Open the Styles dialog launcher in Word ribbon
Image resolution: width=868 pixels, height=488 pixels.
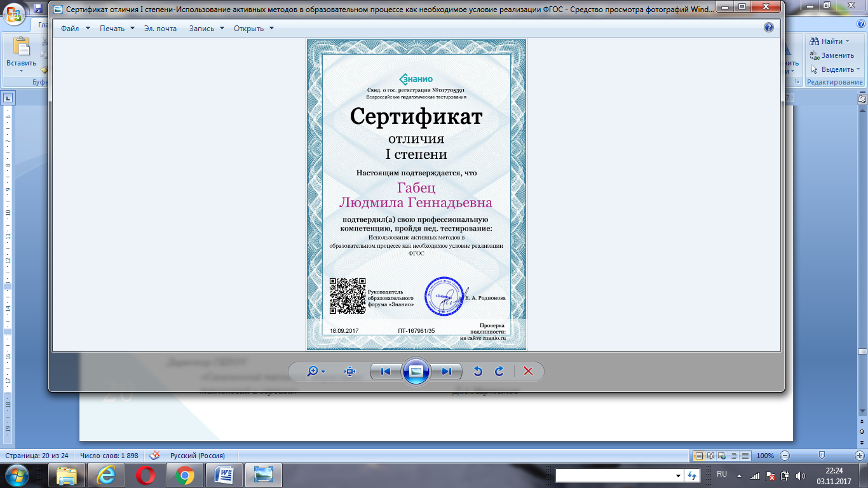tap(798, 82)
